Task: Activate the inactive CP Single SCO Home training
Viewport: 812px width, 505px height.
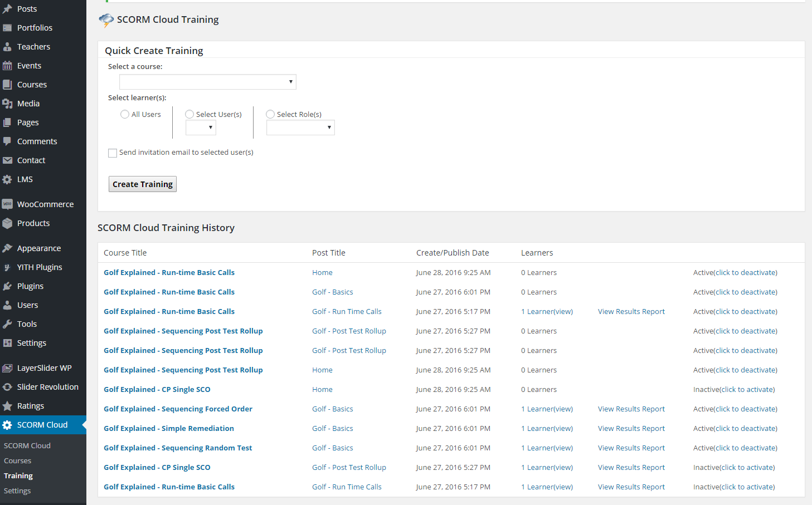Action: coord(734,389)
